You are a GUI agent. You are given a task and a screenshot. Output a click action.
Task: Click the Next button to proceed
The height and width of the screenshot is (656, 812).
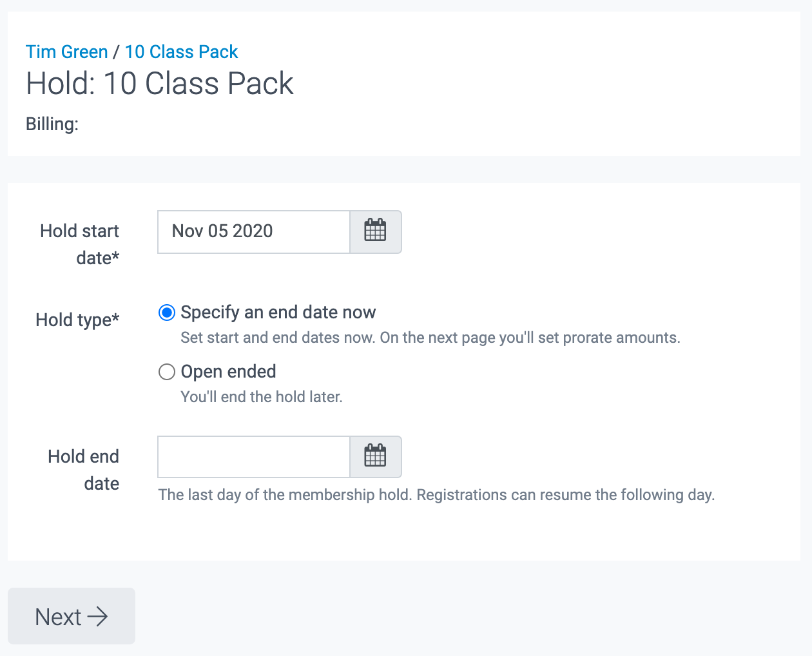[x=71, y=616]
